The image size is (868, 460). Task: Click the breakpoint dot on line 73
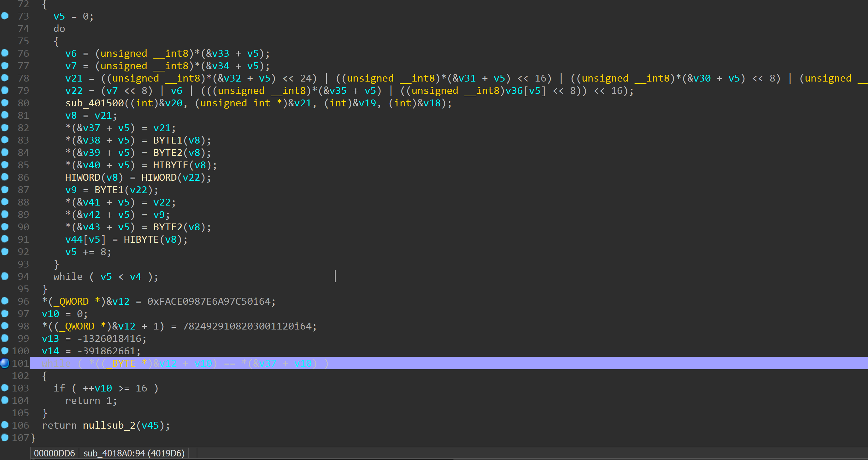point(5,16)
